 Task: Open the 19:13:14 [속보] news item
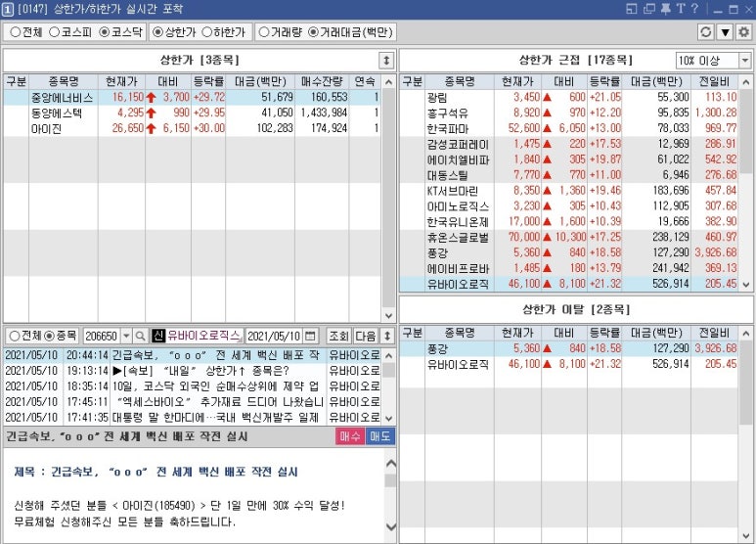(193, 371)
